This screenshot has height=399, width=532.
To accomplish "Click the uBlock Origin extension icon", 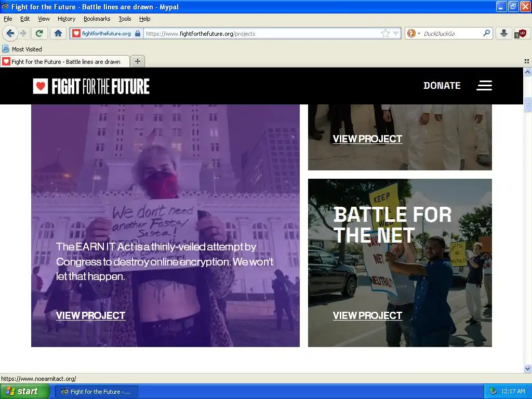I will coord(521,33).
